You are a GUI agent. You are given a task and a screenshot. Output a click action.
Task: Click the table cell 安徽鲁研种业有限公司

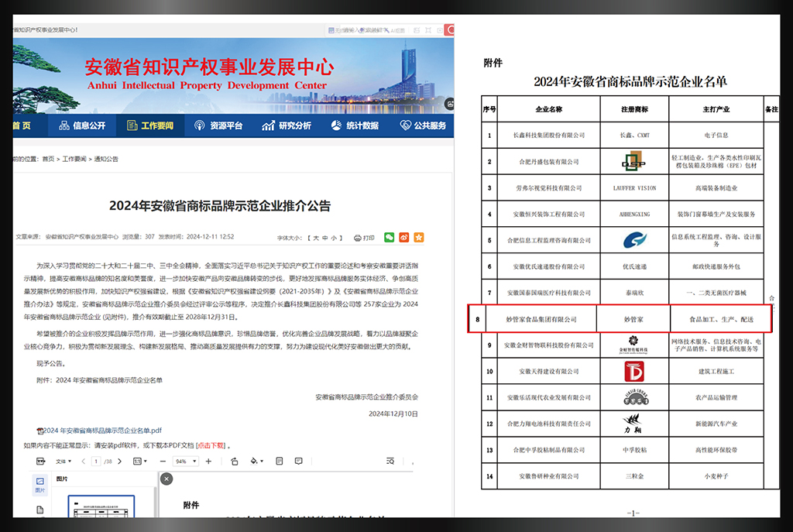point(549,476)
